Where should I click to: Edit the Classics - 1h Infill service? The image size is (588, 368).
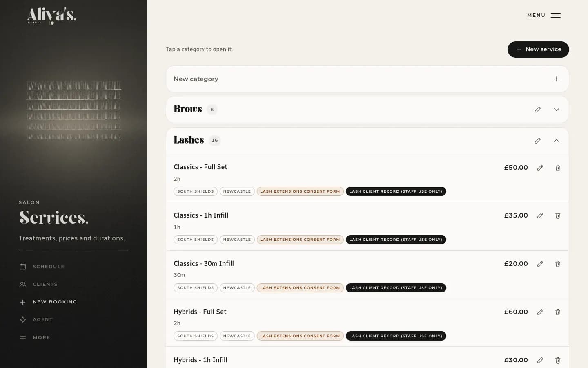[x=540, y=215]
